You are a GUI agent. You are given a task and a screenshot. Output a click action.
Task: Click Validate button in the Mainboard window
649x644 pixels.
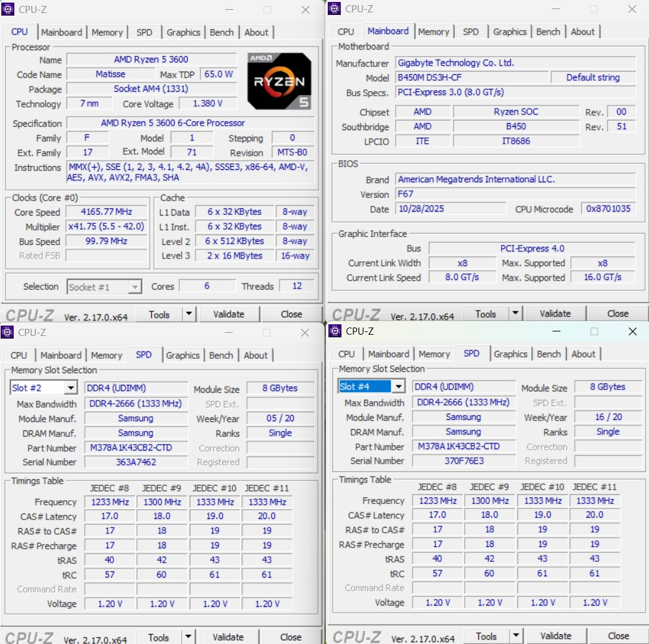(555, 314)
